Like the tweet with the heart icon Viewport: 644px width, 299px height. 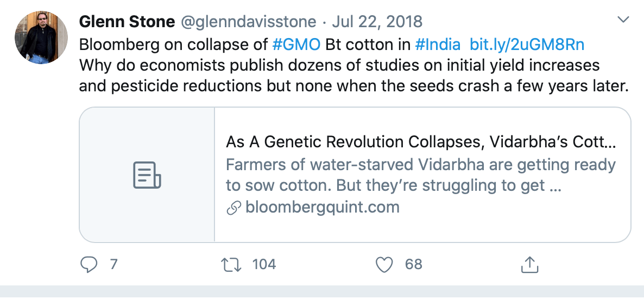(x=384, y=264)
